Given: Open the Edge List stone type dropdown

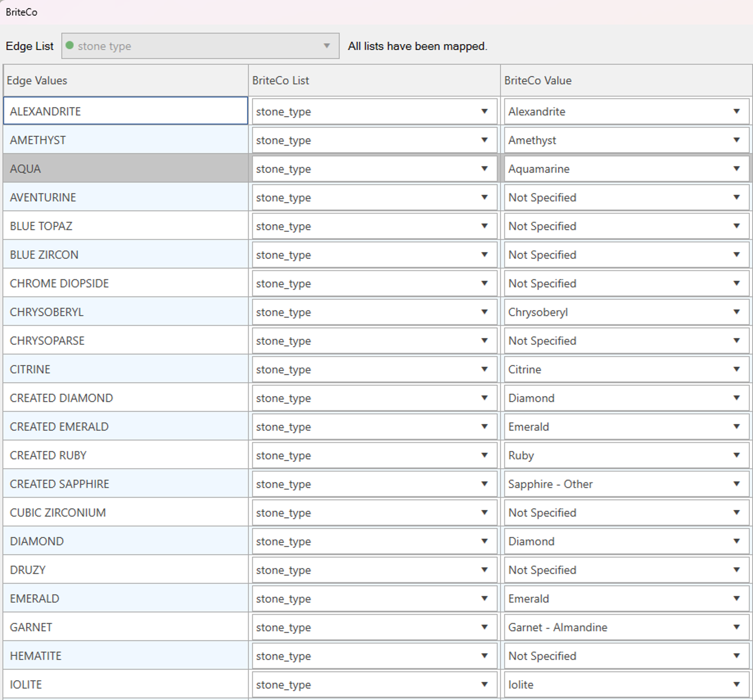Looking at the screenshot, I should click(200, 46).
